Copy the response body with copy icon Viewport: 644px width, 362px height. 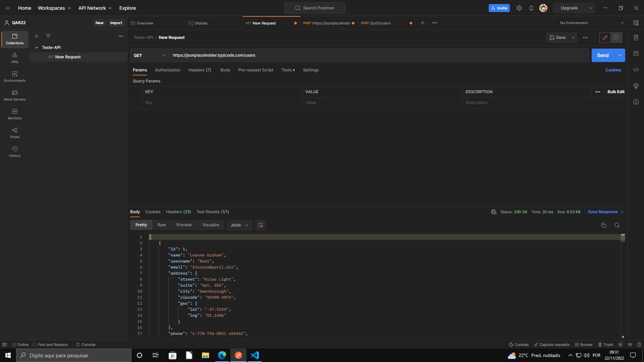coord(603,225)
